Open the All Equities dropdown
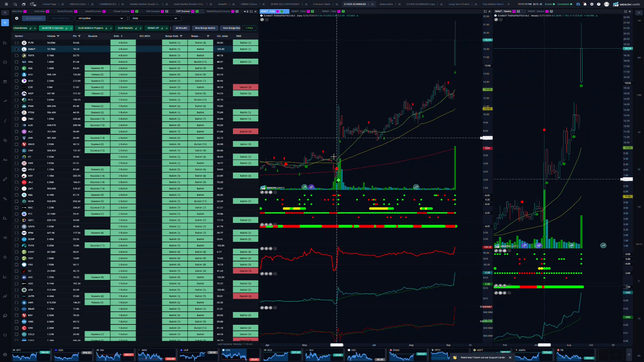The width and height of the screenshot is (644, 362). [101, 18]
